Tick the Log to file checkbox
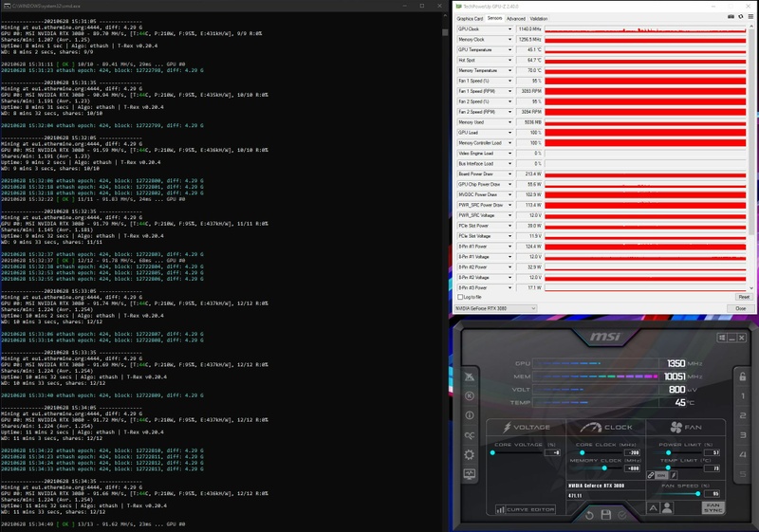The image size is (759, 532). 460,297
